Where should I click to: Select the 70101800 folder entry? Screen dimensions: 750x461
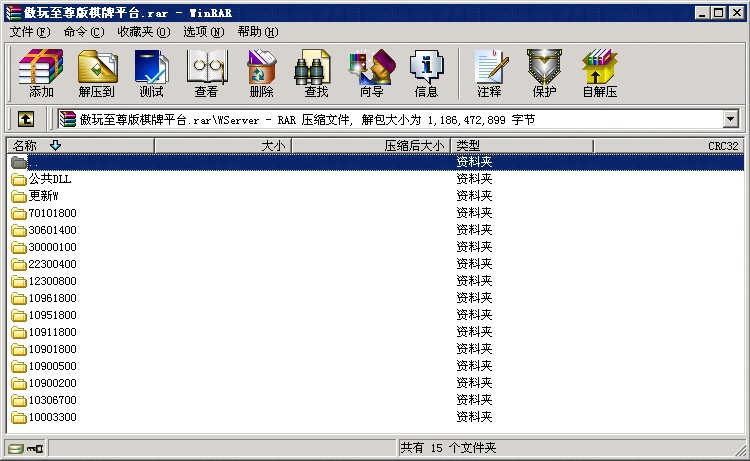(52, 213)
